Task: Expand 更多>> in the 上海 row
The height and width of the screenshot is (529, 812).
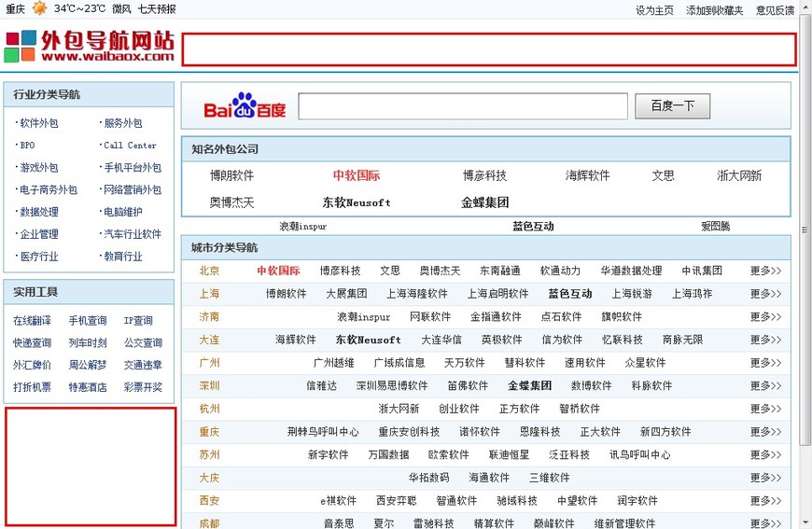Action: point(766,294)
